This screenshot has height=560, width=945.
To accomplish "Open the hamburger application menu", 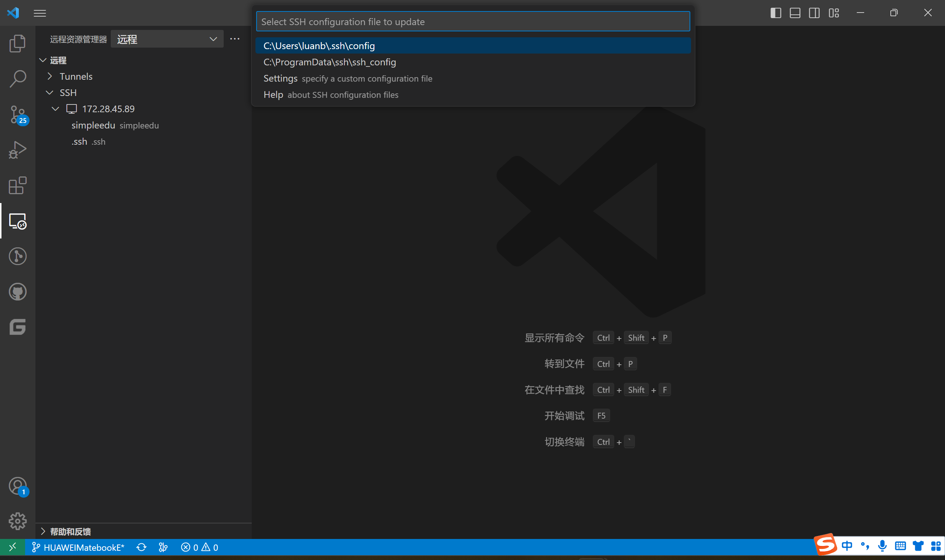I will [40, 13].
